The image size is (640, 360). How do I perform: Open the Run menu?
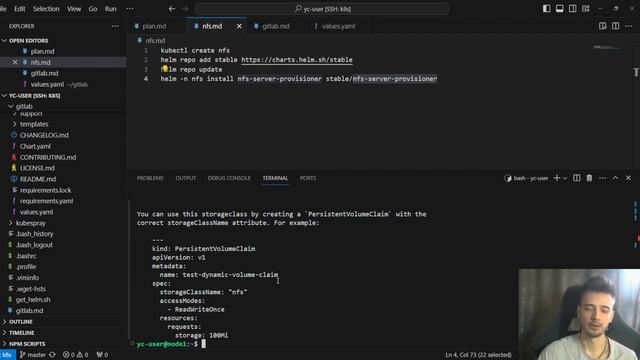111,9
